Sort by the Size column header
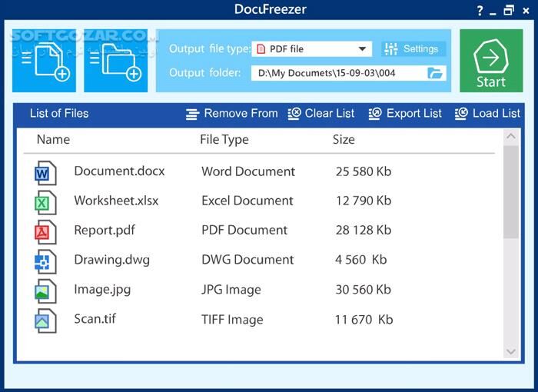Image resolution: width=538 pixels, height=392 pixels. point(344,139)
